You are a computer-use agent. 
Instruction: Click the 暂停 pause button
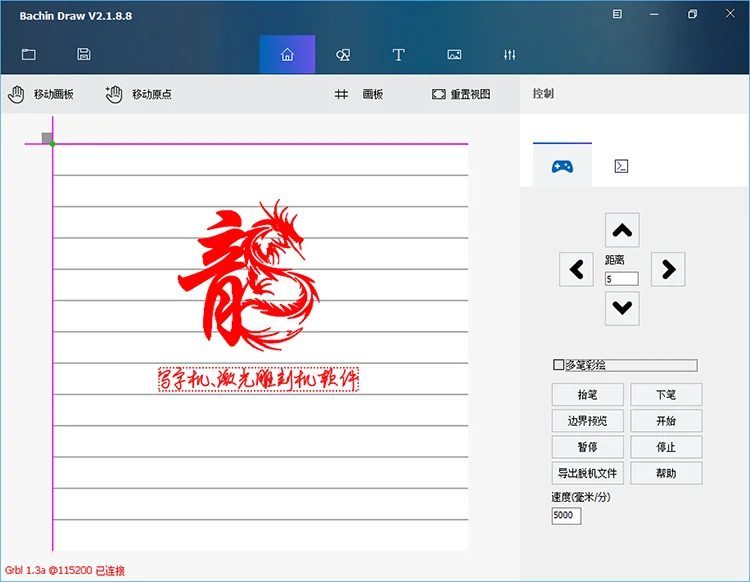(587, 447)
